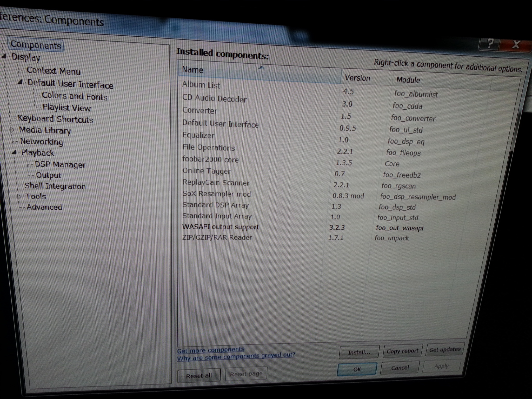
Task: Select Components in the preferences tree
Action: pos(36,45)
